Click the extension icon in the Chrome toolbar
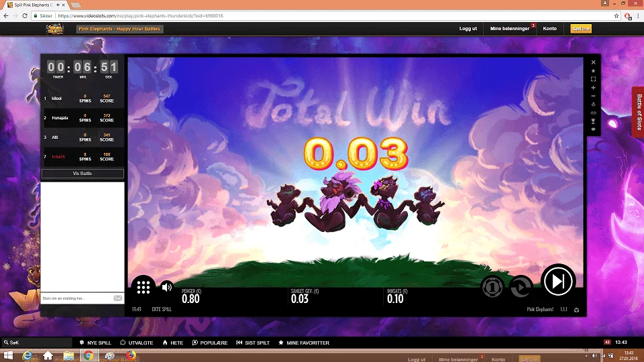Screen dimensions: 644x362 click(x=628, y=16)
